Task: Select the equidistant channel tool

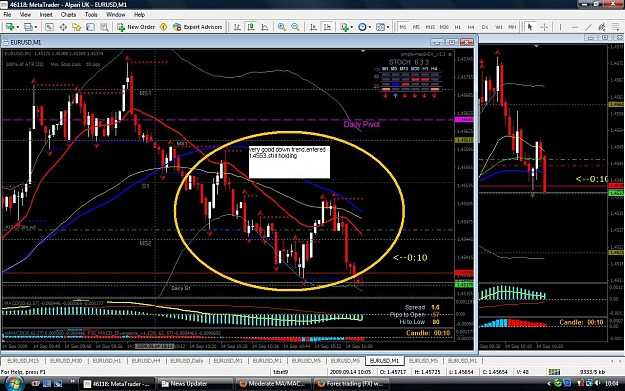Action: point(602,27)
